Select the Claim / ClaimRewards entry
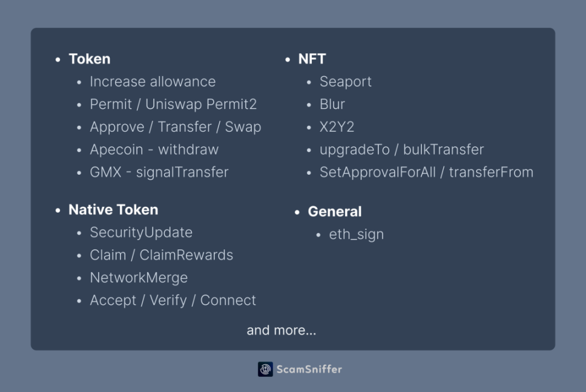The width and height of the screenshot is (586, 392). pos(162,255)
